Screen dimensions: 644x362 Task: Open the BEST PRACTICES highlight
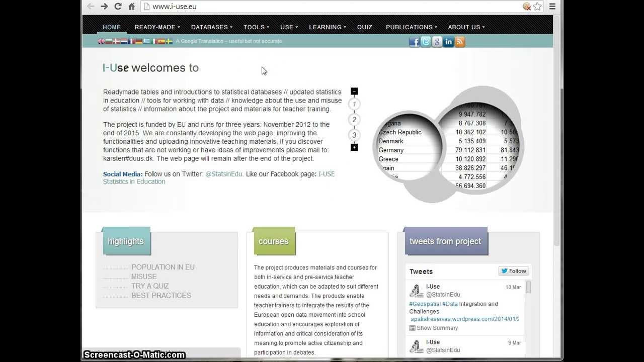161,296
